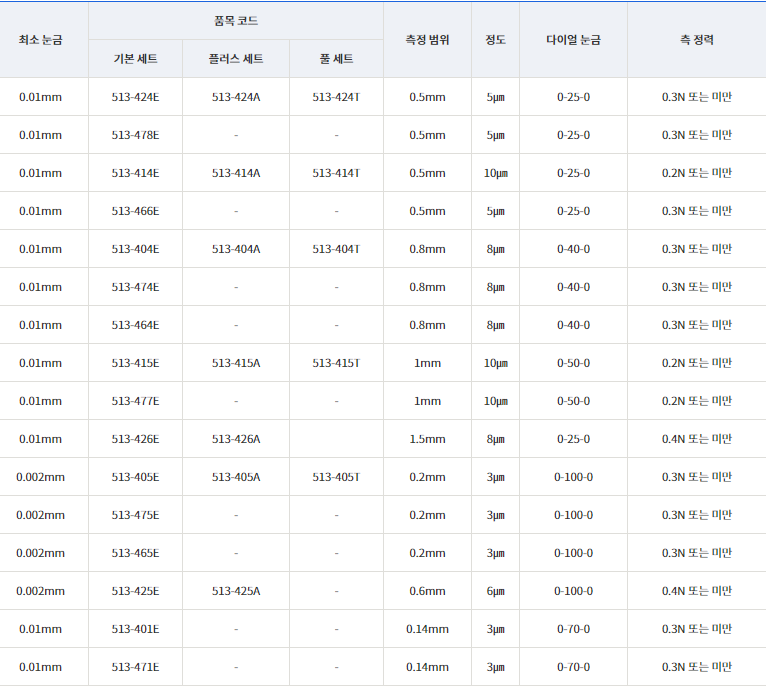Viewport: 775px width, 693px height.
Task: Select the 513-424A plus set code
Action: [x=236, y=97]
